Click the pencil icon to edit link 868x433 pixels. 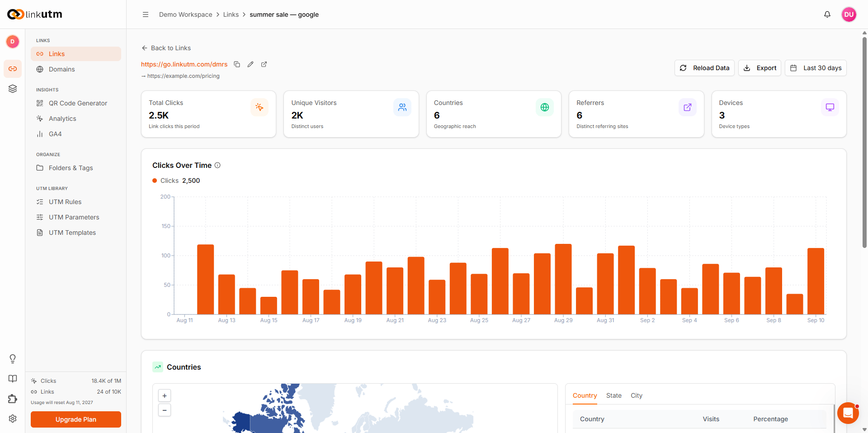pos(250,64)
